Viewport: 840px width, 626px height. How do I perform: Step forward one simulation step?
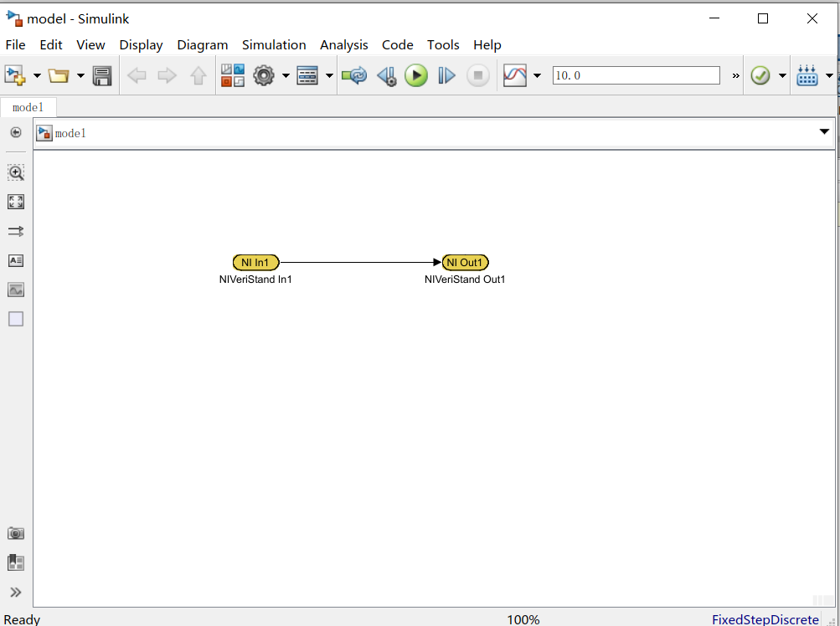pyautogui.click(x=446, y=74)
